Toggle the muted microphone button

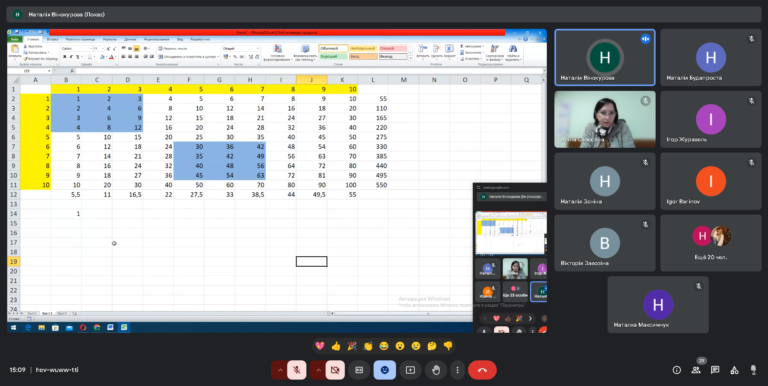(x=297, y=370)
